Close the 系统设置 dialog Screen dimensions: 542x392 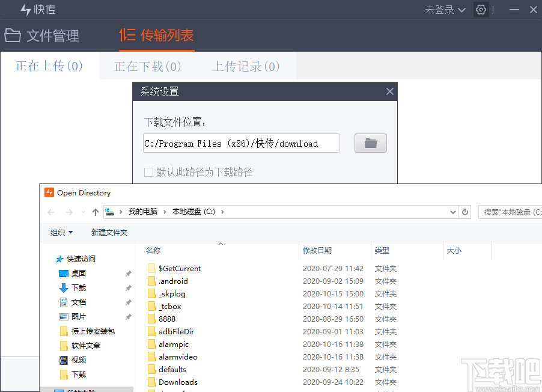(389, 91)
